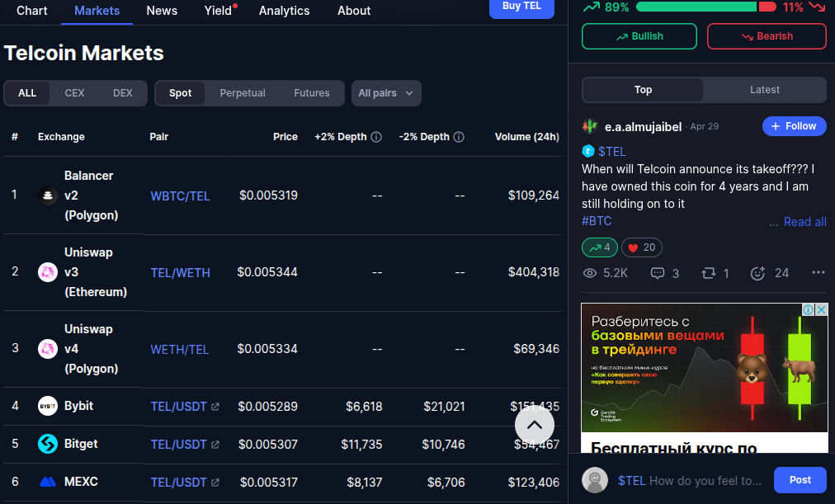
Task: Click the Balancer v2 exchange logo
Action: click(x=48, y=195)
